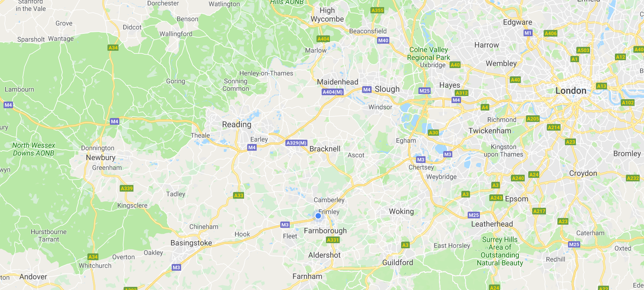Viewport: 644px width, 290px height.
Task: Select the High Wycombe label
Action: pyautogui.click(x=327, y=15)
